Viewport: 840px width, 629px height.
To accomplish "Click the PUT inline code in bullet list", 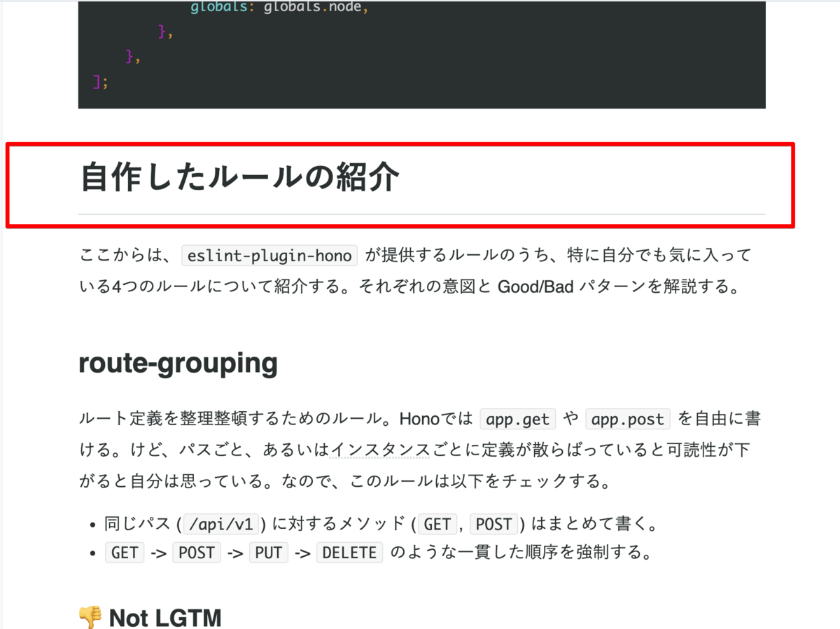I will (x=268, y=553).
